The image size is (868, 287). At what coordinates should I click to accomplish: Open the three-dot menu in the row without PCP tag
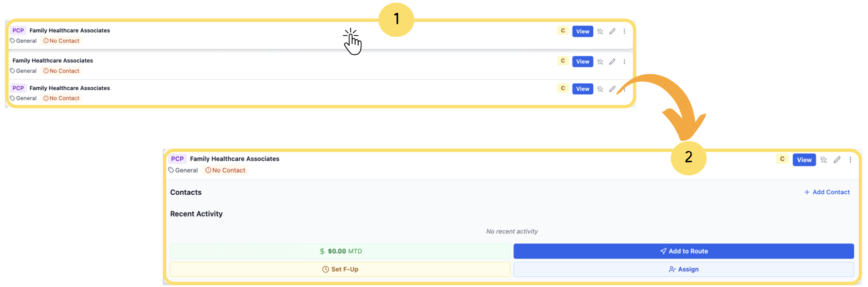click(624, 62)
